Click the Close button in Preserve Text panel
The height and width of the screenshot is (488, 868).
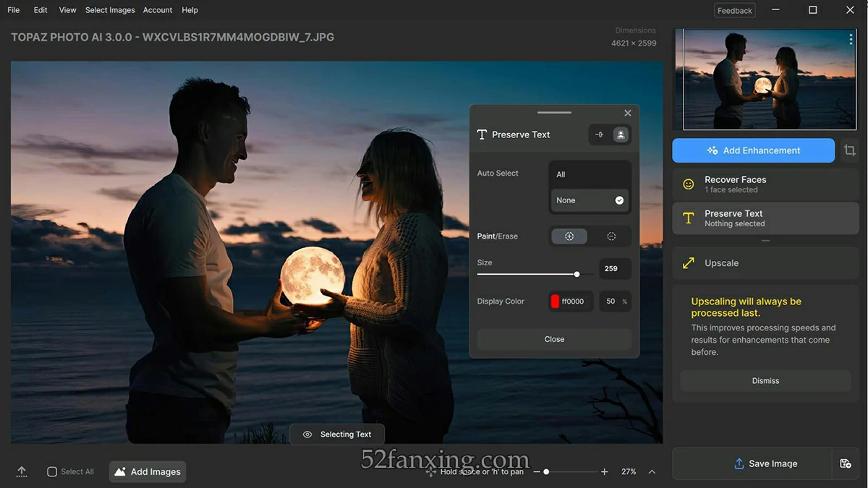(x=554, y=339)
